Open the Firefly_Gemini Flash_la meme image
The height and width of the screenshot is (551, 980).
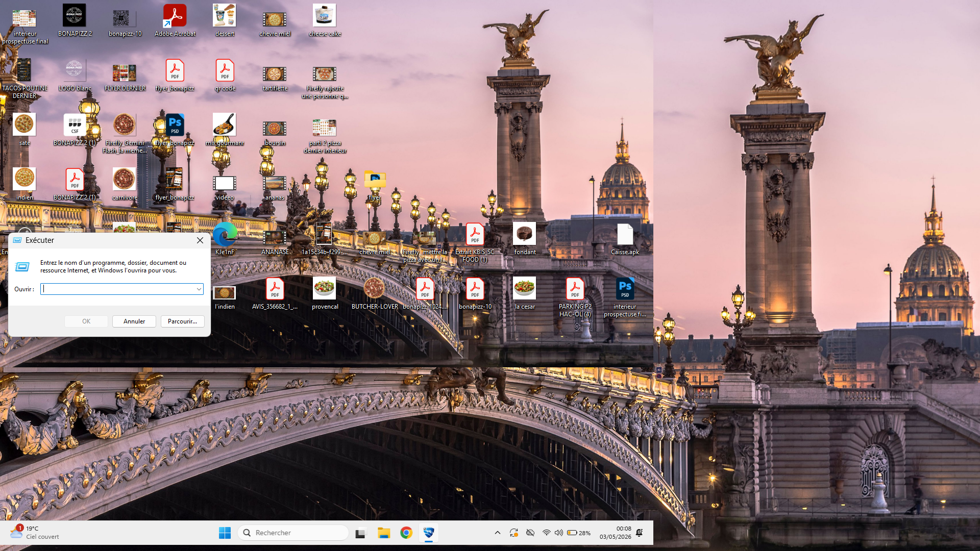(125, 133)
